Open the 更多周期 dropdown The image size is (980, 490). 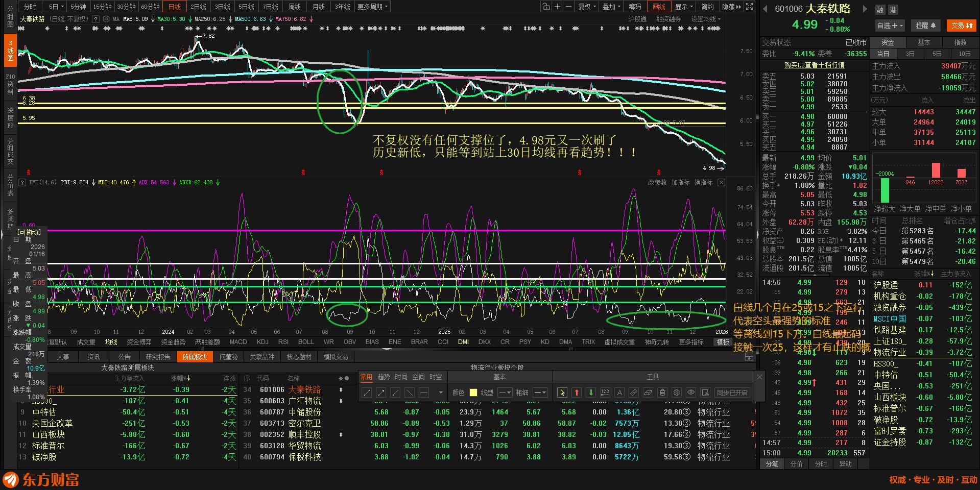[x=373, y=7]
